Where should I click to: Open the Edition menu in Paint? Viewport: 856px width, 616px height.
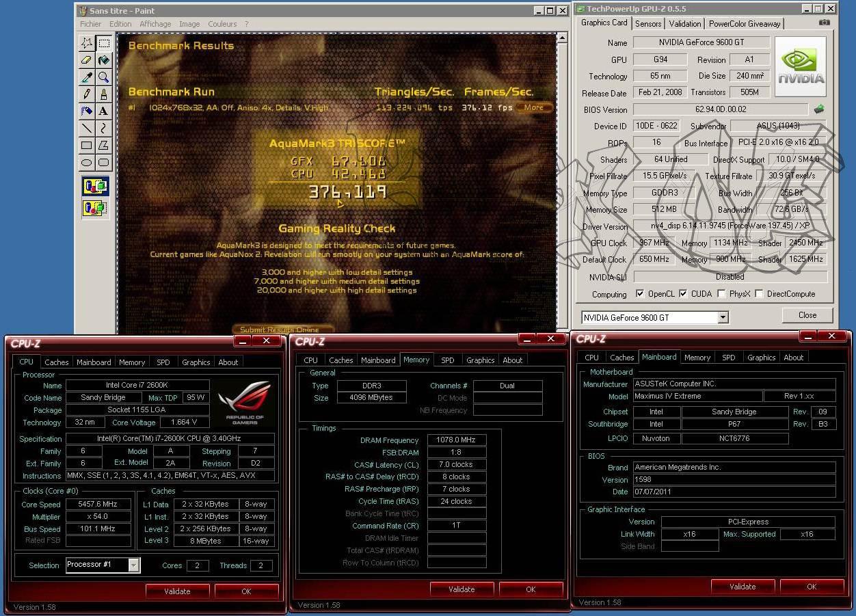click(x=120, y=24)
